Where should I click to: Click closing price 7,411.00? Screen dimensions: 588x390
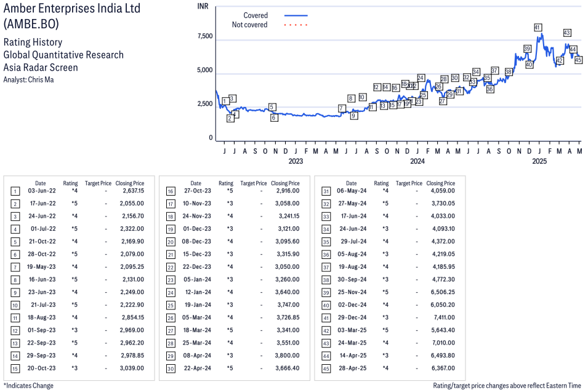click(x=444, y=317)
